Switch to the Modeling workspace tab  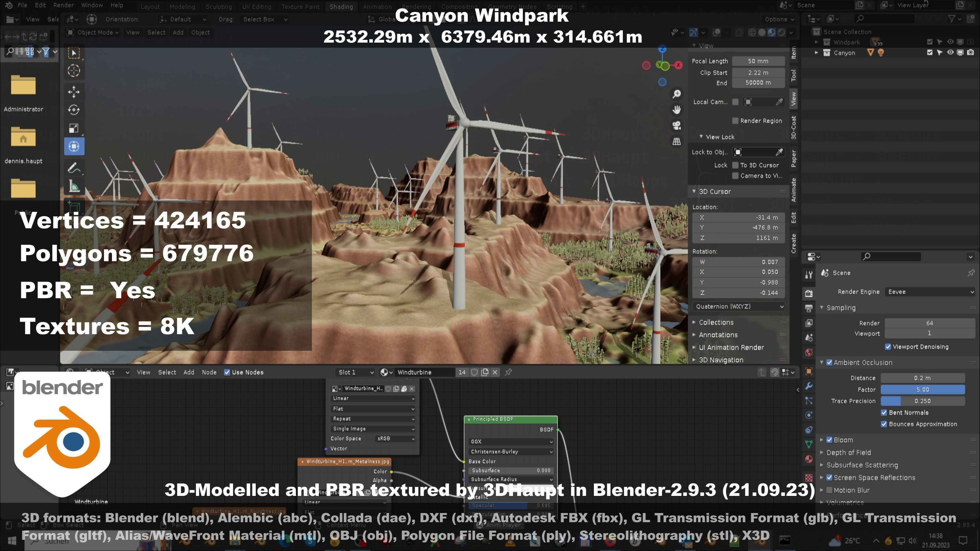pyautogui.click(x=182, y=7)
